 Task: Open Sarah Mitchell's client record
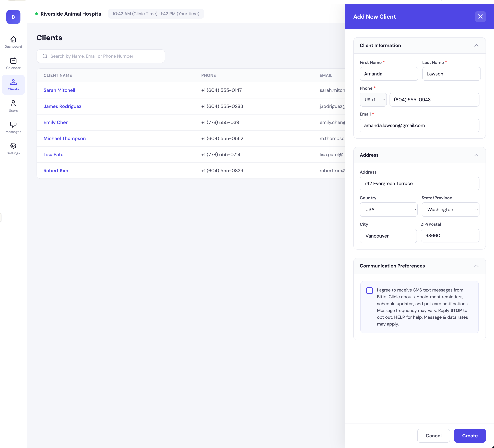(59, 90)
